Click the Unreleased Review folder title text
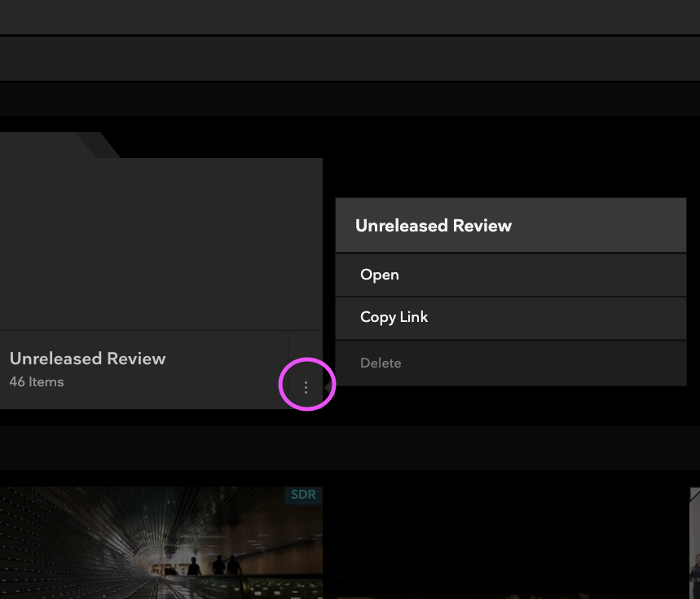Viewport: 700px width, 599px height. point(87,359)
